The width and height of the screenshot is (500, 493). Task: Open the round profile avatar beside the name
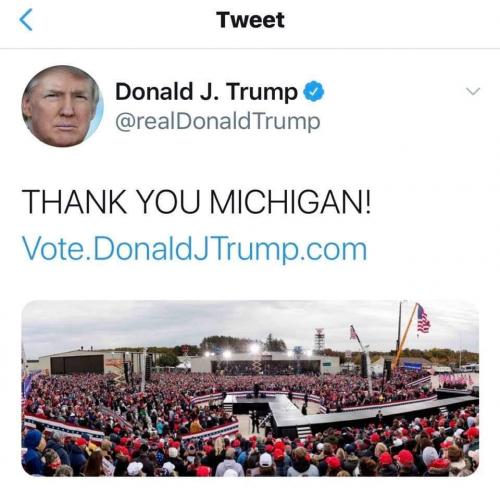pyautogui.click(x=63, y=106)
